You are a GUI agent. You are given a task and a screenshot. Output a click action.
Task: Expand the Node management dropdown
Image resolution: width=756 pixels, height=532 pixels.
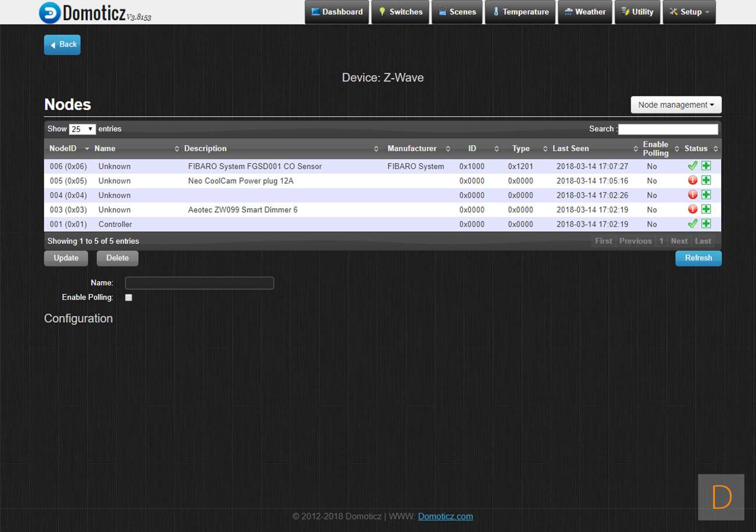[676, 105]
